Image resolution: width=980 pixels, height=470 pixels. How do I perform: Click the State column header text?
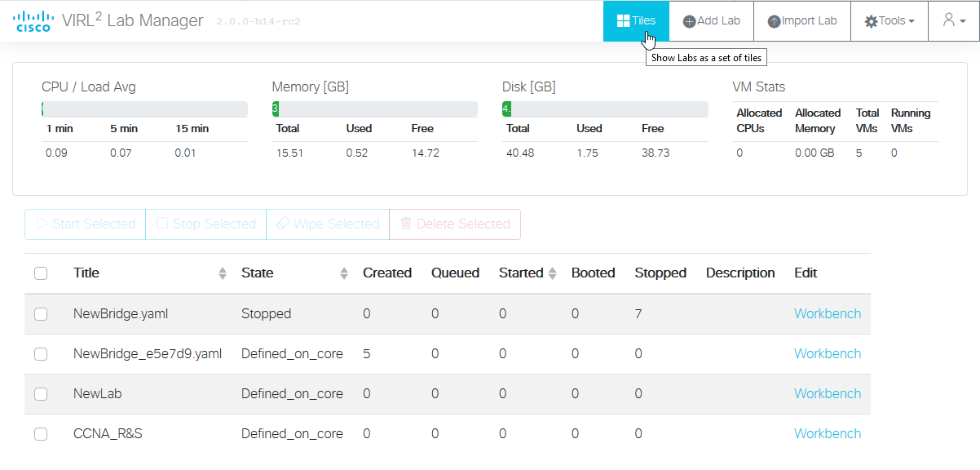coord(258,273)
